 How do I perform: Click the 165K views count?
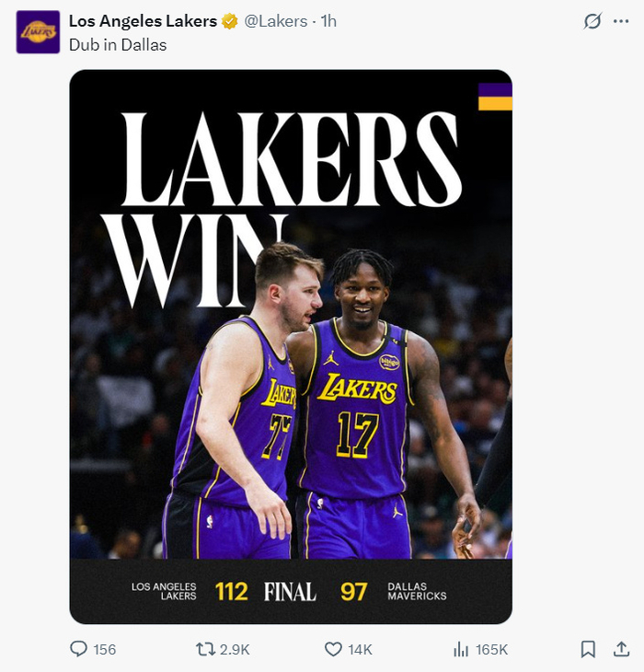click(x=491, y=649)
